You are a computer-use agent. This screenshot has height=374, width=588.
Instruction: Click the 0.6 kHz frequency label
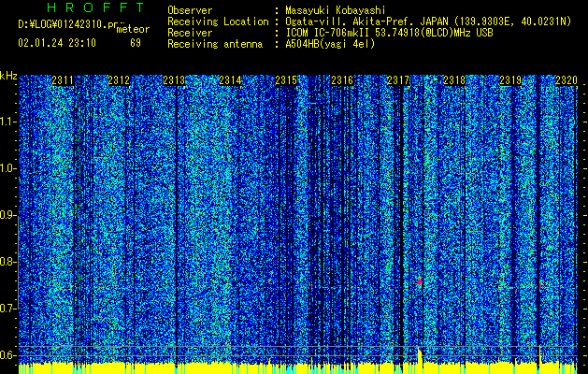(x=7, y=355)
